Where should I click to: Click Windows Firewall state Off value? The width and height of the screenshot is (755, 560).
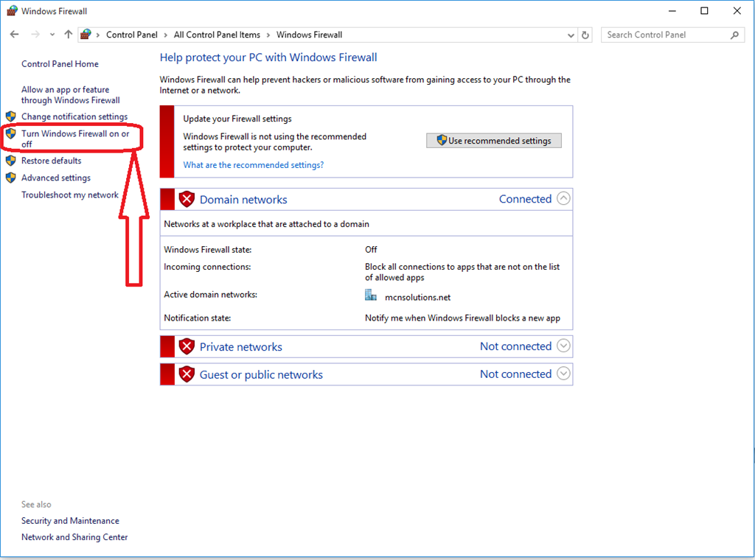click(371, 250)
